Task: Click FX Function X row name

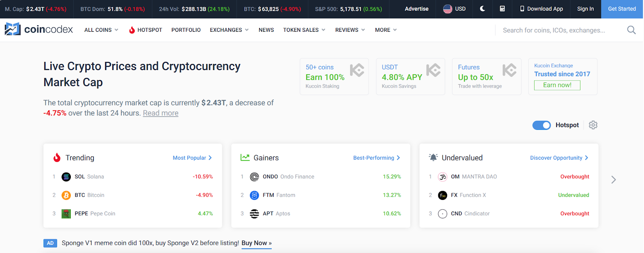Action: tap(468, 195)
